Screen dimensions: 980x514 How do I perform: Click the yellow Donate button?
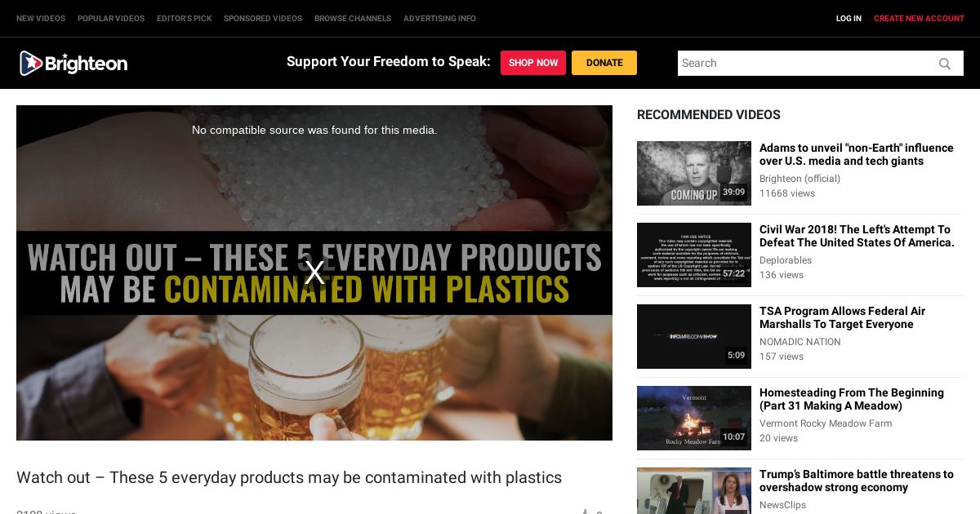(x=604, y=63)
